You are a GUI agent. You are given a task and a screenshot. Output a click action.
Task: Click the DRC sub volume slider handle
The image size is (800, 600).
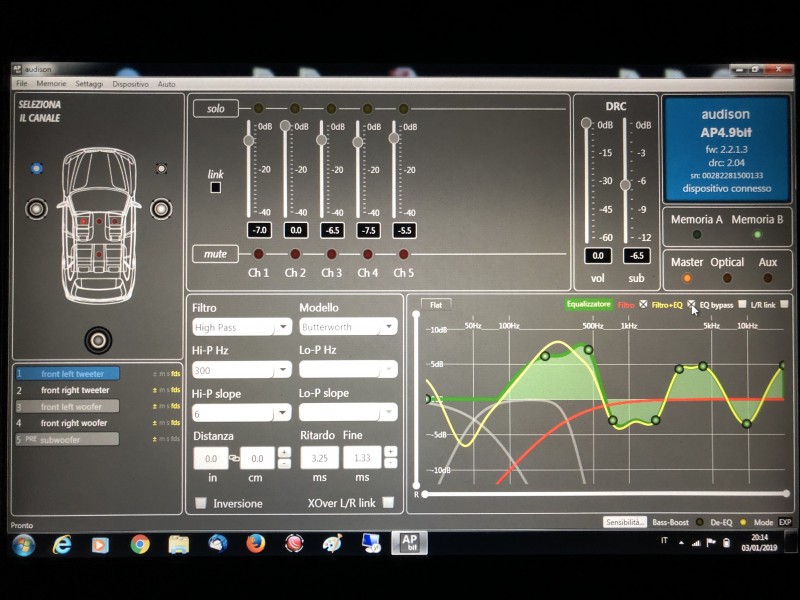click(x=625, y=185)
